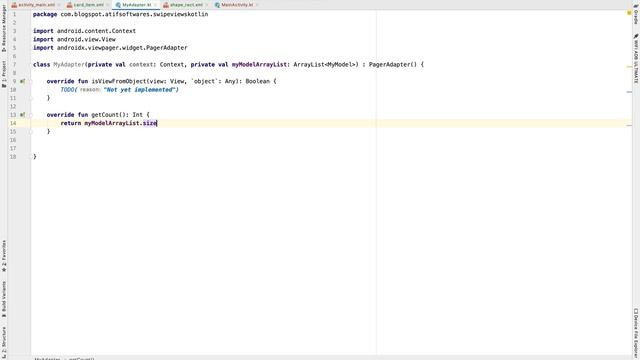Image resolution: width=640 pixels, height=360 pixels.
Task: Click the closing brace on line 18
Action: click(x=35, y=157)
